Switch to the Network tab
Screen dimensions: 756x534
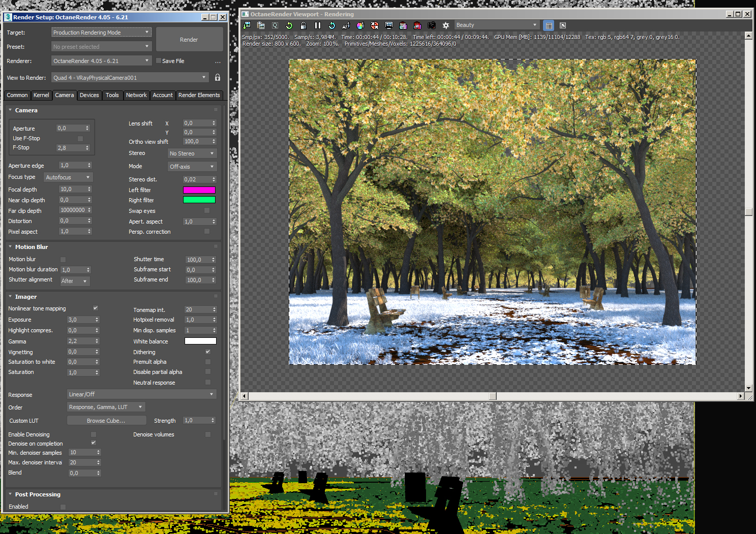point(136,95)
